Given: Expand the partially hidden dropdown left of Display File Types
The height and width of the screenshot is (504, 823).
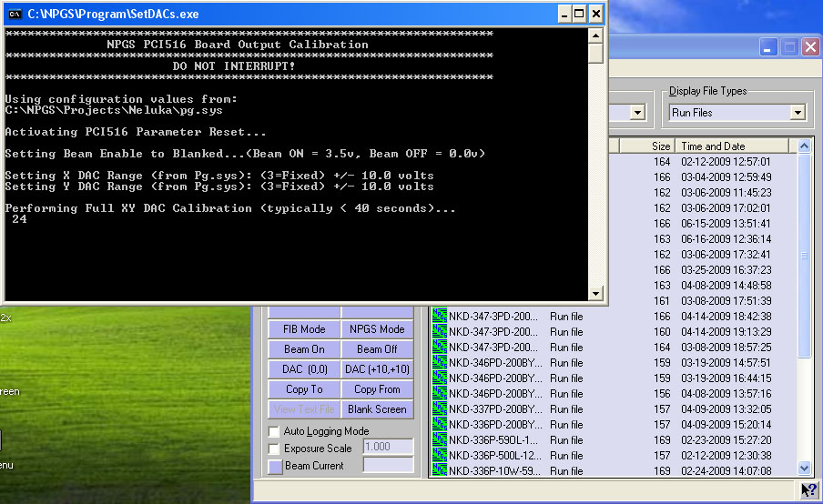Looking at the screenshot, I should [x=637, y=113].
